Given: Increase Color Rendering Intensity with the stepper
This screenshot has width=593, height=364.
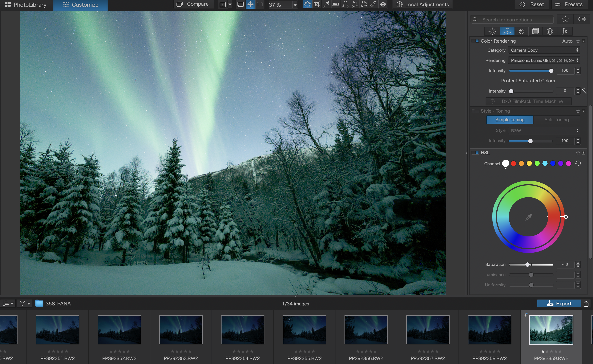Looking at the screenshot, I should click(x=578, y=69).
